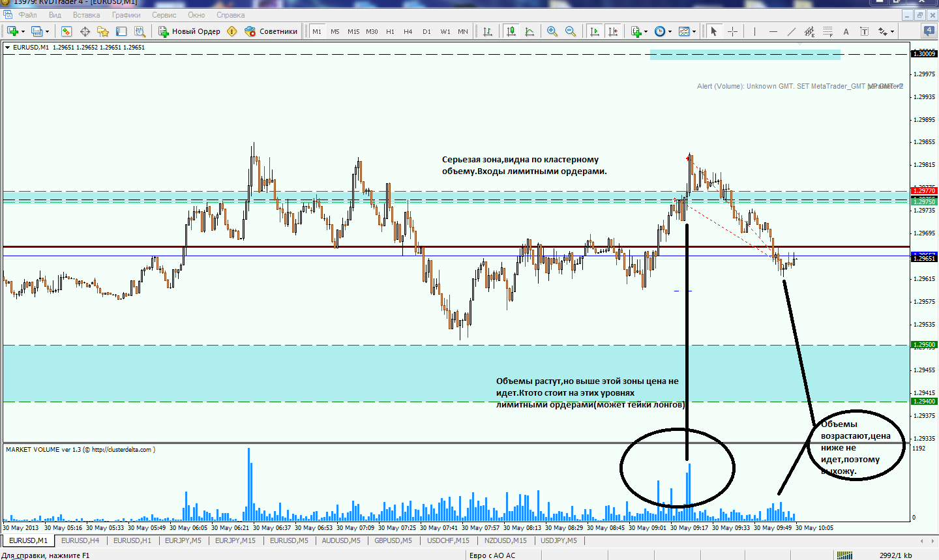Toggle the Chart Shift icon

(x=612, y=31)
